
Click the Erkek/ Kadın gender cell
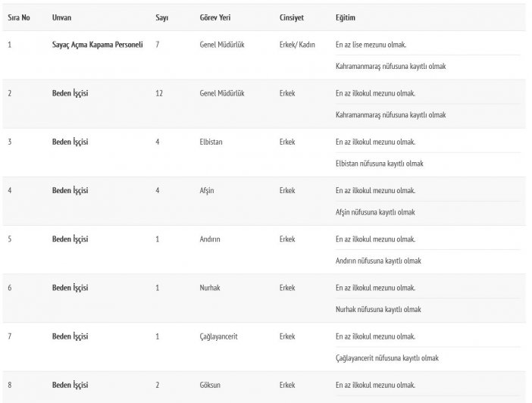297,45
